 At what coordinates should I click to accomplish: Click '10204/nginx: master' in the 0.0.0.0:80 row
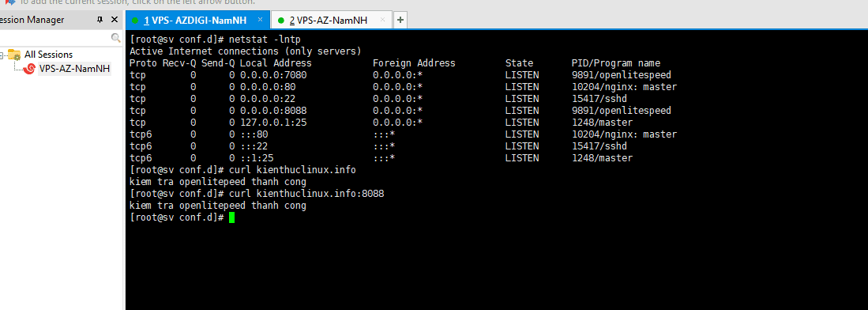[x=624, y=87]
